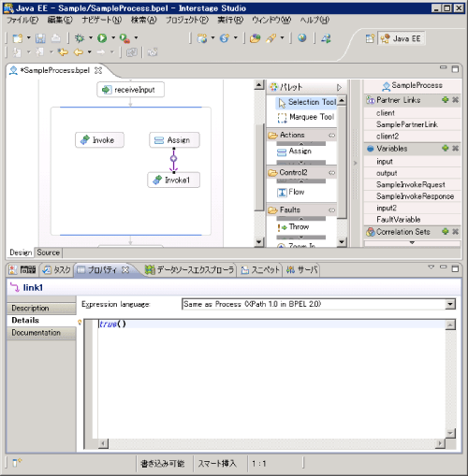This screenshot has height=476, width=468.
Task: Add a new Variable with plus icon
Action: [x=446, y=148]
